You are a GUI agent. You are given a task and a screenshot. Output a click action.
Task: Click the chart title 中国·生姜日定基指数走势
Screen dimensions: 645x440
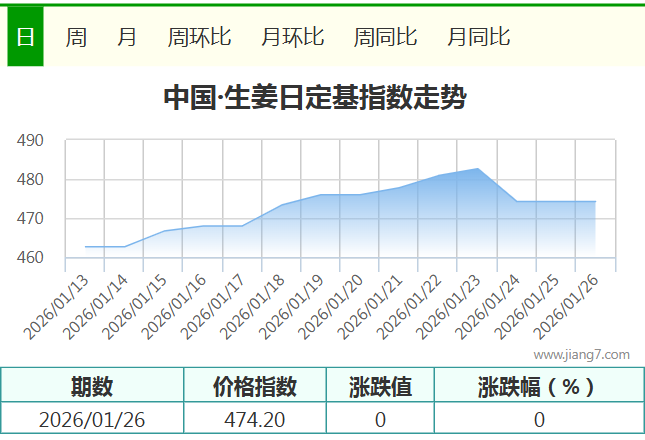[x=314, y=98]
